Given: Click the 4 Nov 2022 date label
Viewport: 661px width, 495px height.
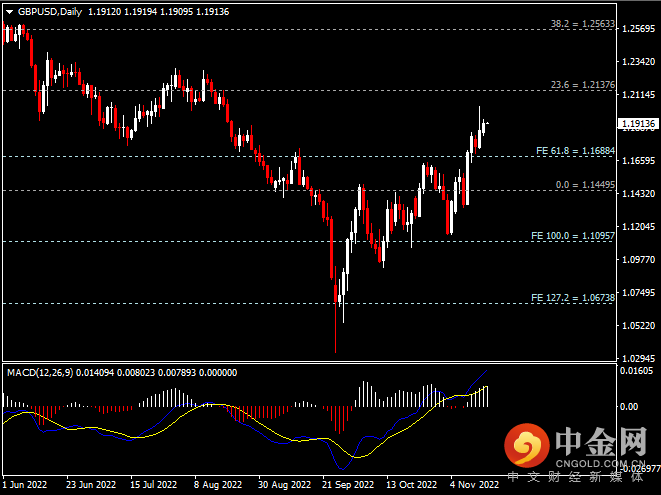Looking at the screenshot, I should point(474,484).
